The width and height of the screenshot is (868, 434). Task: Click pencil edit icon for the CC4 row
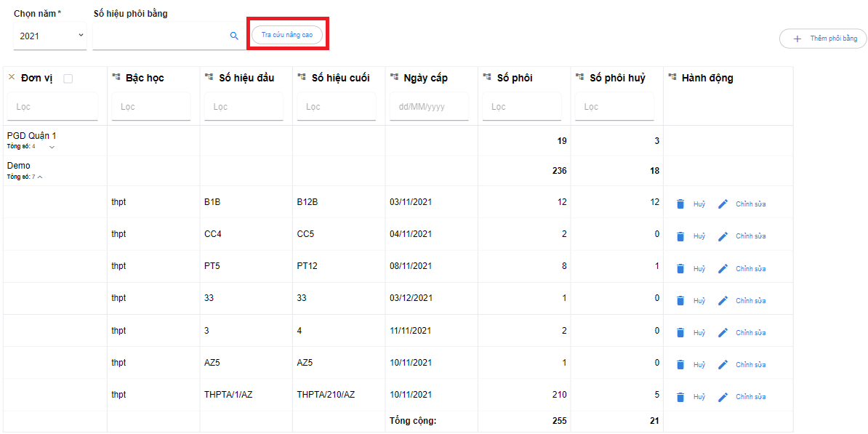(x=723, y=236)
